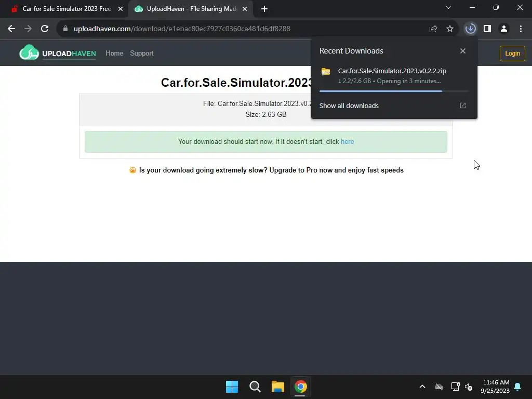Open the Chrome three-dot menu
532x399 pixels.
coord(521,29)
